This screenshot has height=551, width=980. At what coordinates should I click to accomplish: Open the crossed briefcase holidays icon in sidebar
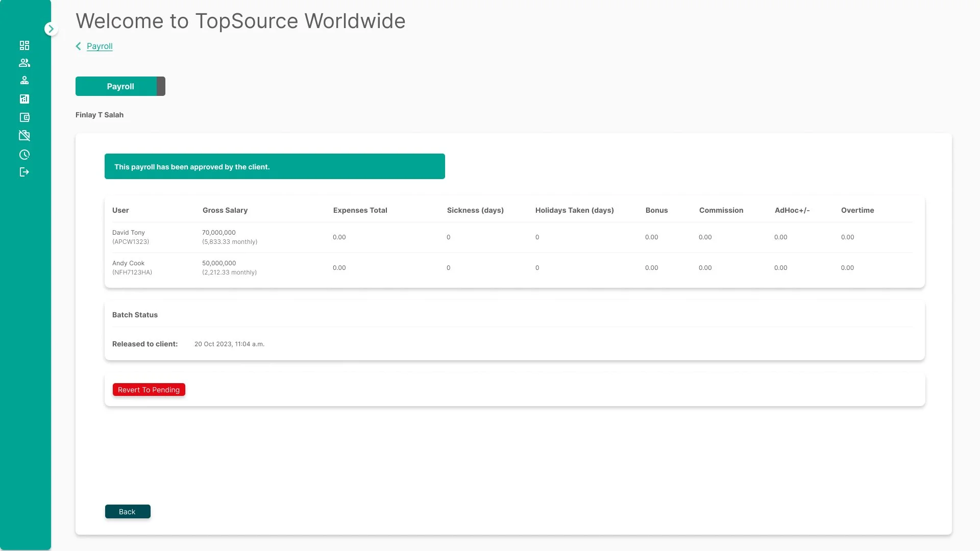(x=24, y=136)
